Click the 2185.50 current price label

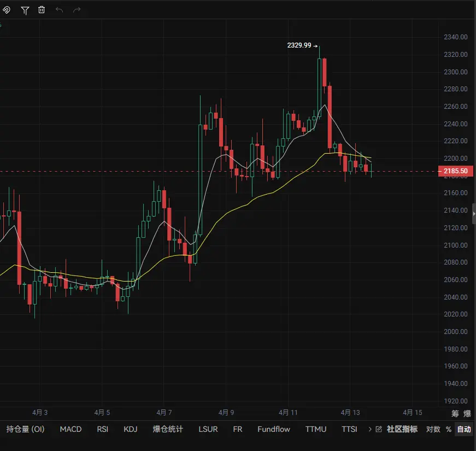coord(455,171)
